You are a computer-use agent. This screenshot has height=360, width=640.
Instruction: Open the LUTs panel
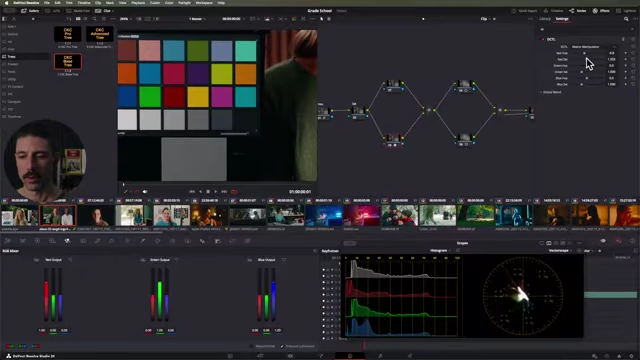coord(53,11)
